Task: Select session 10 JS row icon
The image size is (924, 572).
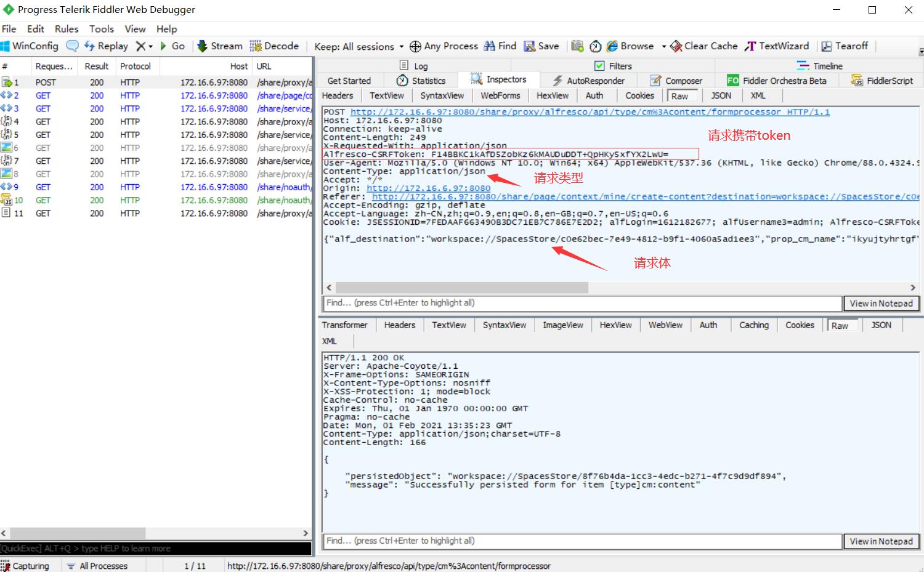Action: coord(7,200)
